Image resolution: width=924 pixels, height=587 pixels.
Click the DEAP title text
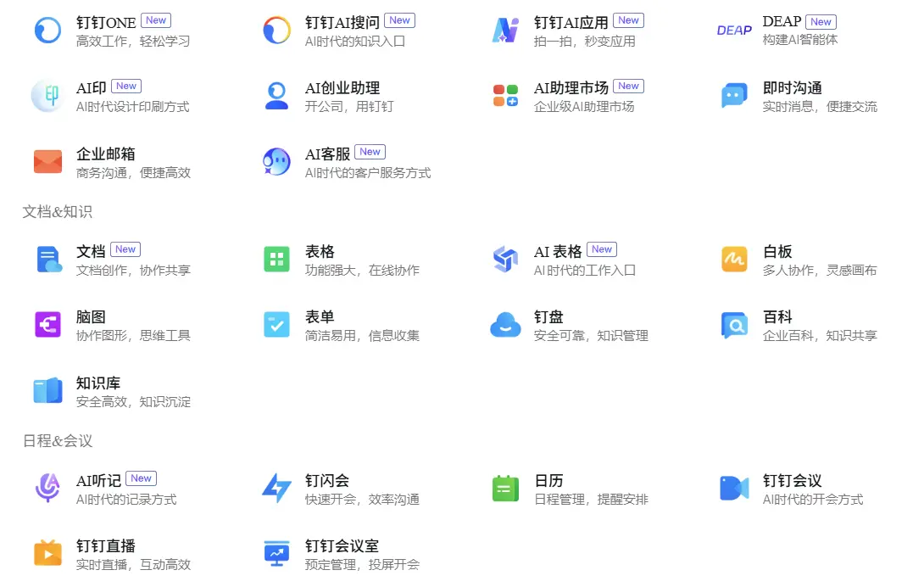coord(782,22)
